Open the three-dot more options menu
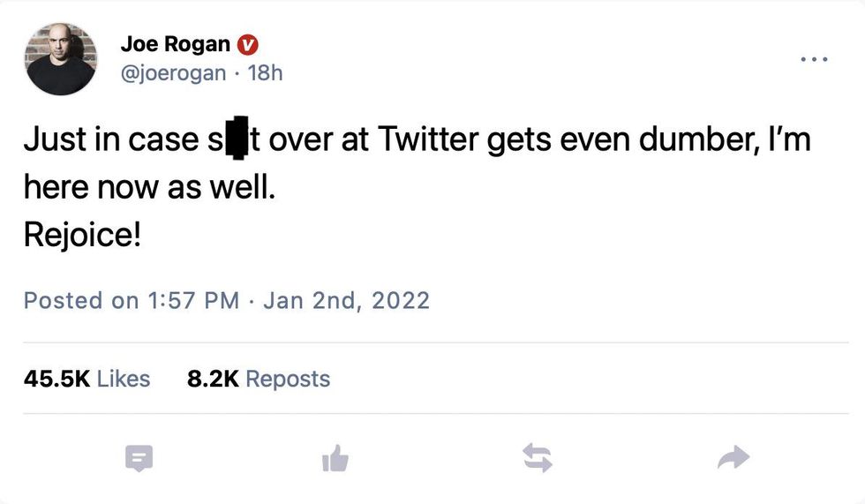Screen dimensions: 865x504 point(814,59)
